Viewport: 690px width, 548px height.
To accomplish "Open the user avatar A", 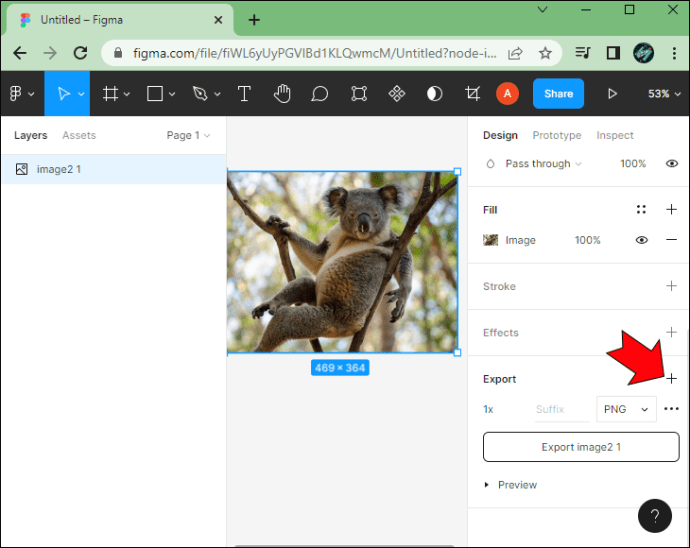I will click(x=507, y=94).
